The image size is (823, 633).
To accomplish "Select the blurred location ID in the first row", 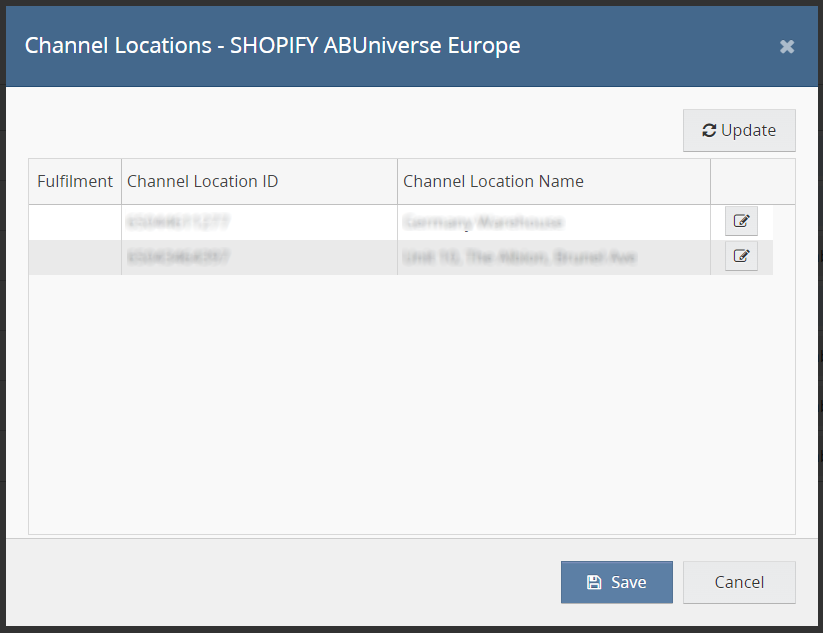I will [178, 222].
